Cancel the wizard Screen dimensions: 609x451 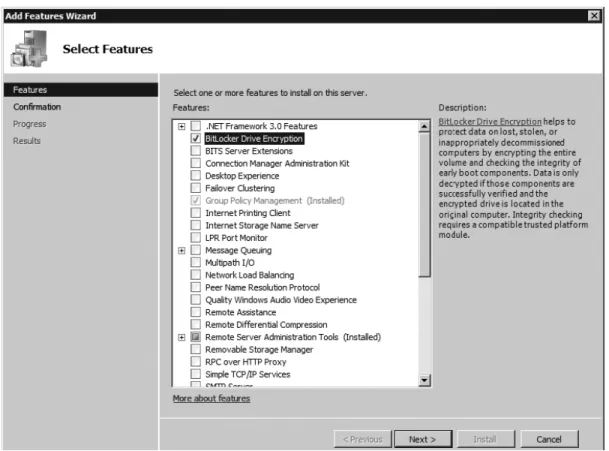coord(549,439)
